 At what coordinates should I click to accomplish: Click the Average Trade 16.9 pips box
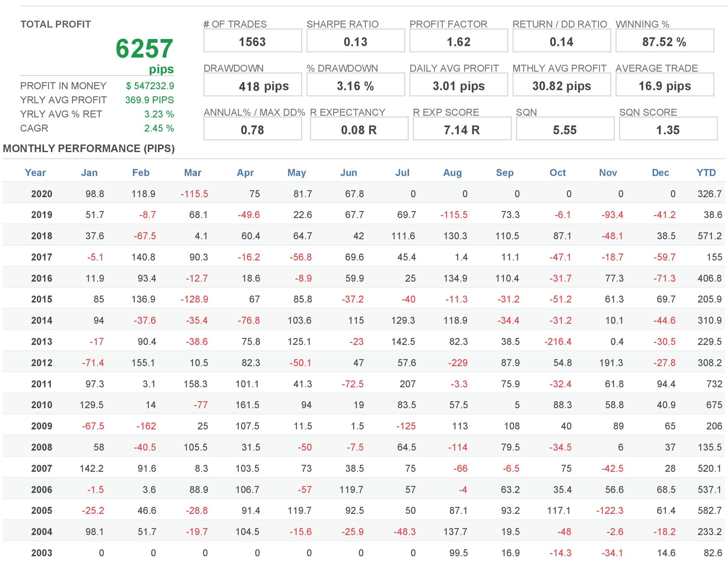(x=664, y=85)
